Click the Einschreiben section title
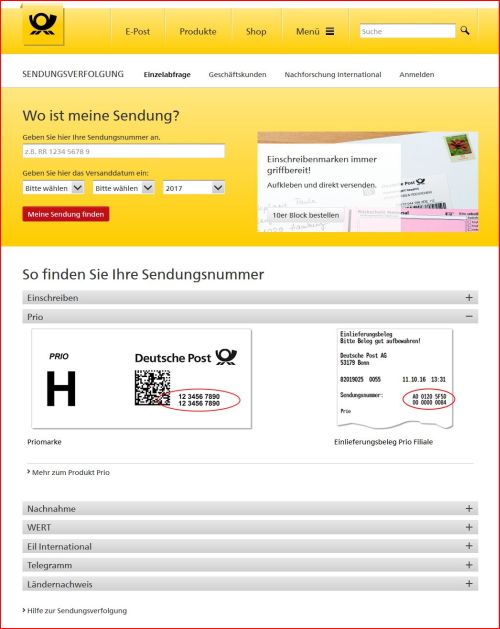This screenshot has height=629, width=500. tap(53, 298)
